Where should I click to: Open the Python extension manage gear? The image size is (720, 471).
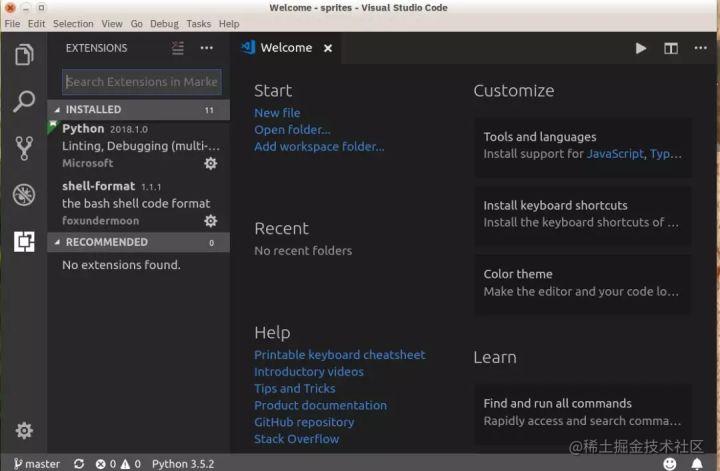coord(211,163)
